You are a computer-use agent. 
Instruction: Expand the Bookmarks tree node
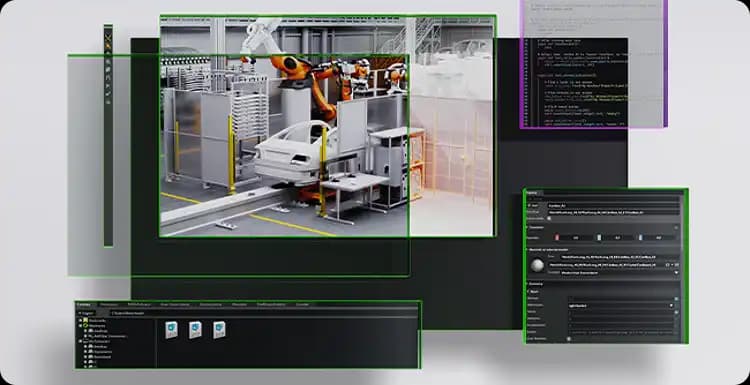pyautogui.click(x=80, y=320)
